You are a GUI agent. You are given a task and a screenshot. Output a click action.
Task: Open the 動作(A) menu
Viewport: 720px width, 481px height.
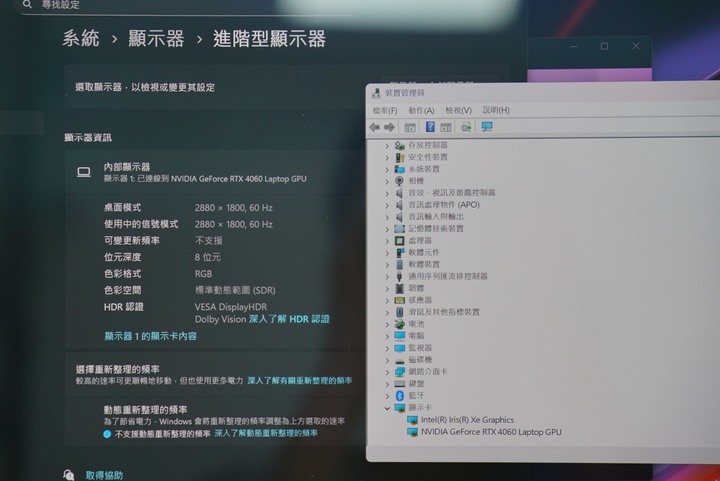tap(421, 110)
